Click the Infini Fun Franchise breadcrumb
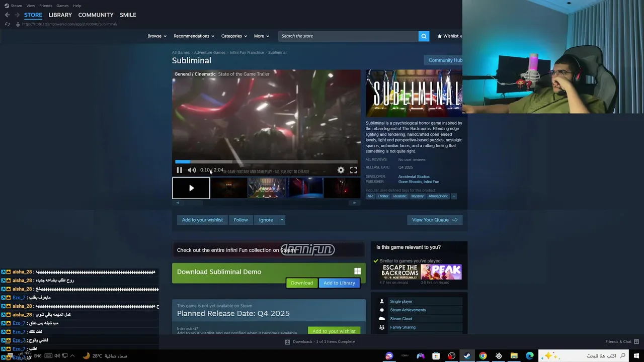The width and height of the screenshot is (644, 362). point(247,52)
